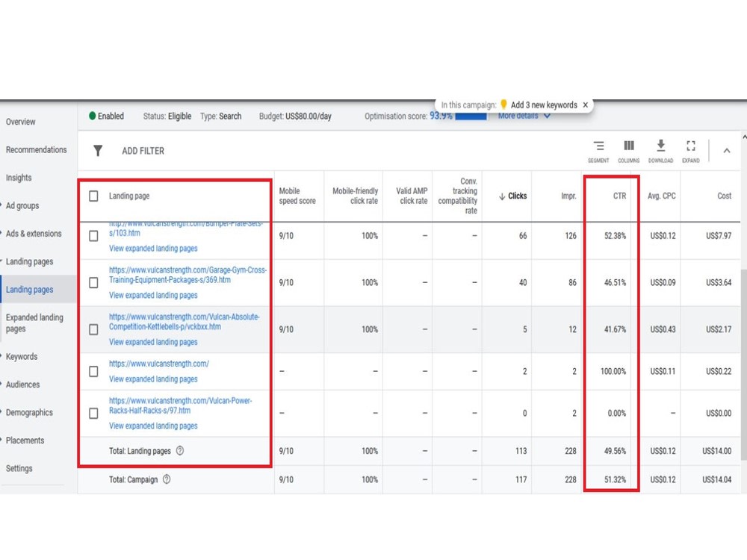This screenshot has width=747, height=560.
Task: Click ADD FILTER
Action: tap(143, 151)
